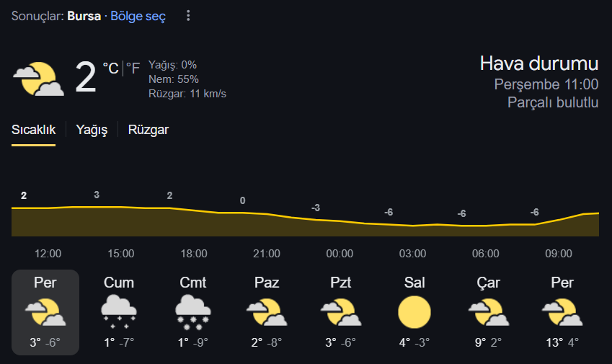Image resolution: width=612 pixels, height=364 pixels.
Task: Click the partly cloudy Paz forecast icon
Action: click(x=267, y=312)
